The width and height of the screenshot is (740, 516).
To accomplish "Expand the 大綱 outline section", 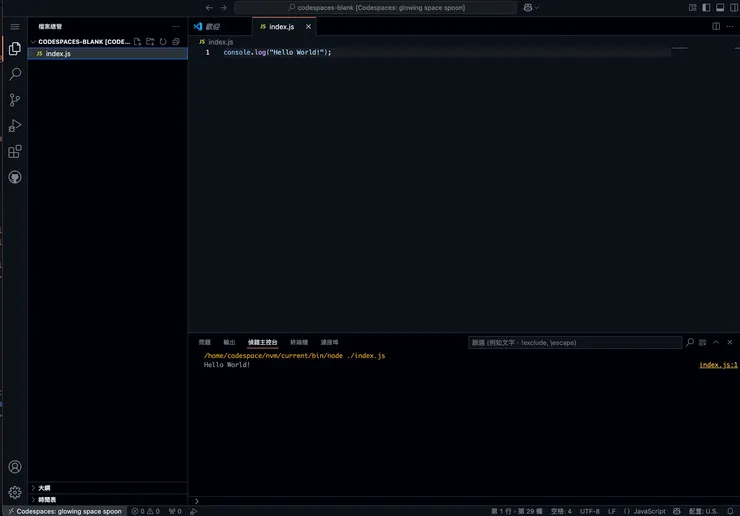I will click(x=44, y=488).
